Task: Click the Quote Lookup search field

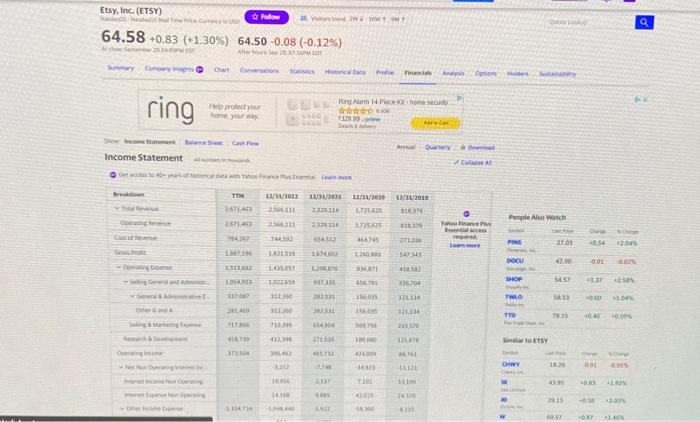Action: [587, 22]
